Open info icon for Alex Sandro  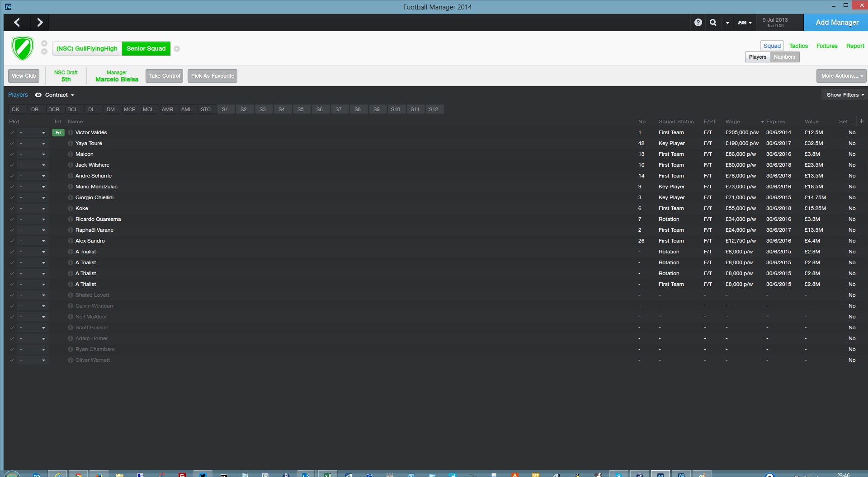(71, 241)
